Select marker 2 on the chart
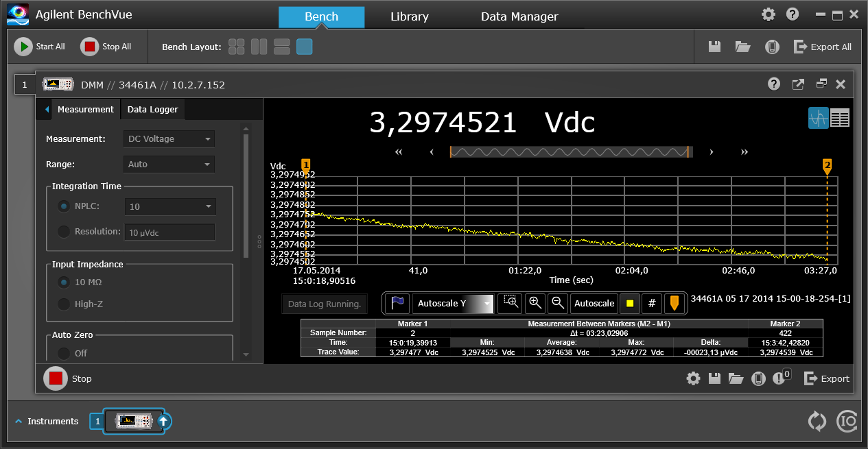Screen dimensions: 868x449 coord(828,165)
